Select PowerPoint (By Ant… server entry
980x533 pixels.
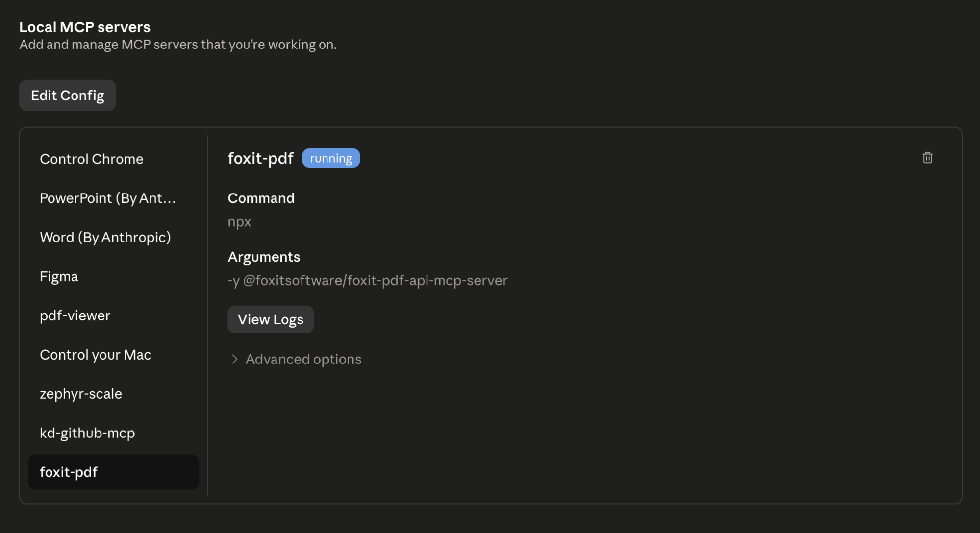coord(113,198)
